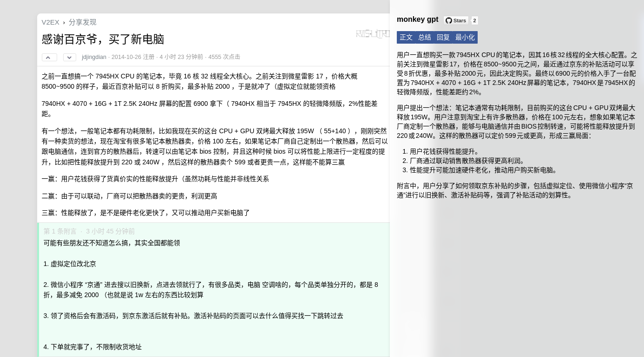644x357 pixels.
Task: Switch to the 回复 tab
Action: pos(443,38)
